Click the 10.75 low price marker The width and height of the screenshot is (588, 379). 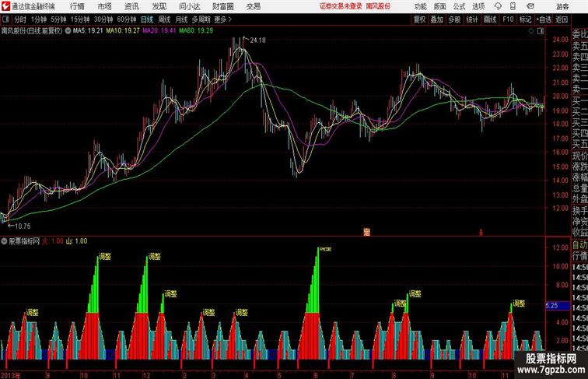pos(23,226)
